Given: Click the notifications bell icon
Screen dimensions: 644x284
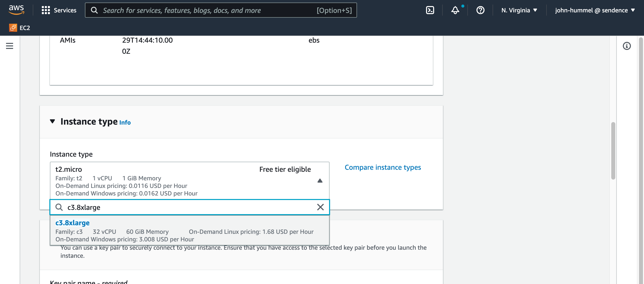Looking at the screenshot, I should pos(455,10).
